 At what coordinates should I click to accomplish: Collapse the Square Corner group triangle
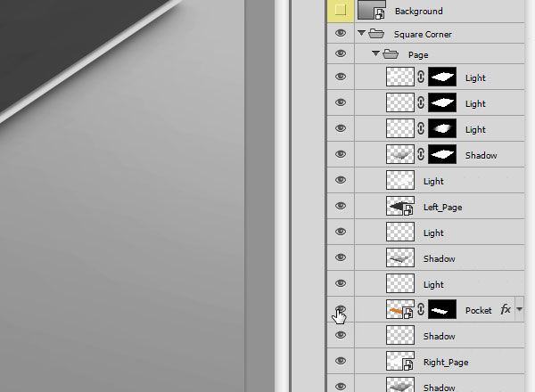coord(362,33)
